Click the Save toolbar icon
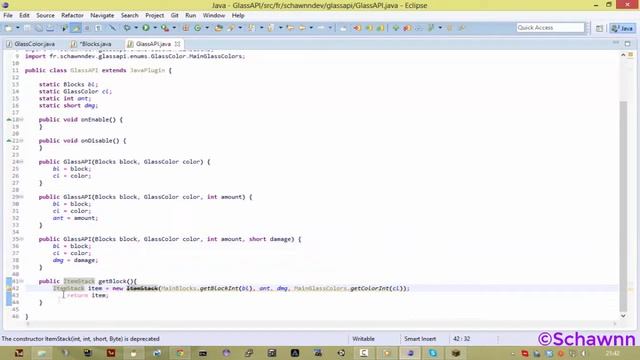 [27, 28]
